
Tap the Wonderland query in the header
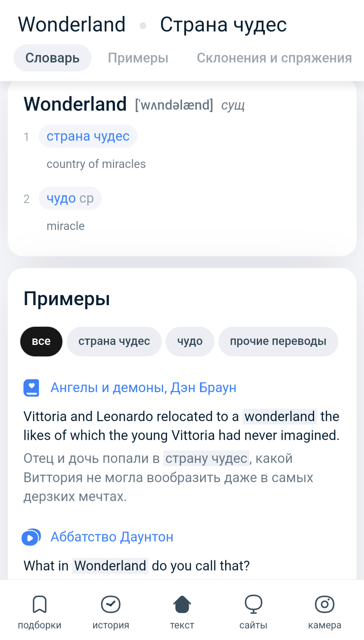[x=72, y=25]
